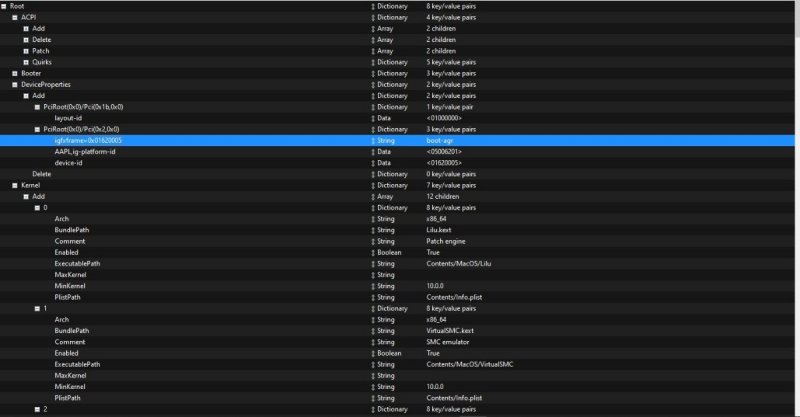This screenshot has height=417, width=800.
Task: Collapse the Kernel dictionary
Action: pos(15,185)
